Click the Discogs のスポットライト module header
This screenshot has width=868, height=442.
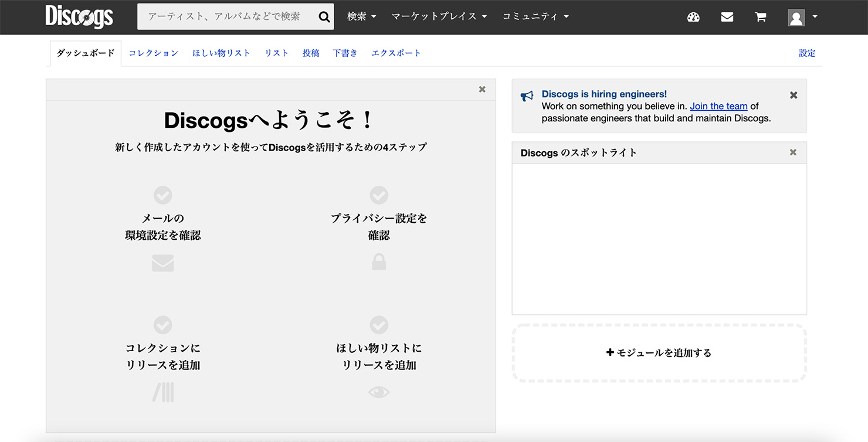(659, 152)
